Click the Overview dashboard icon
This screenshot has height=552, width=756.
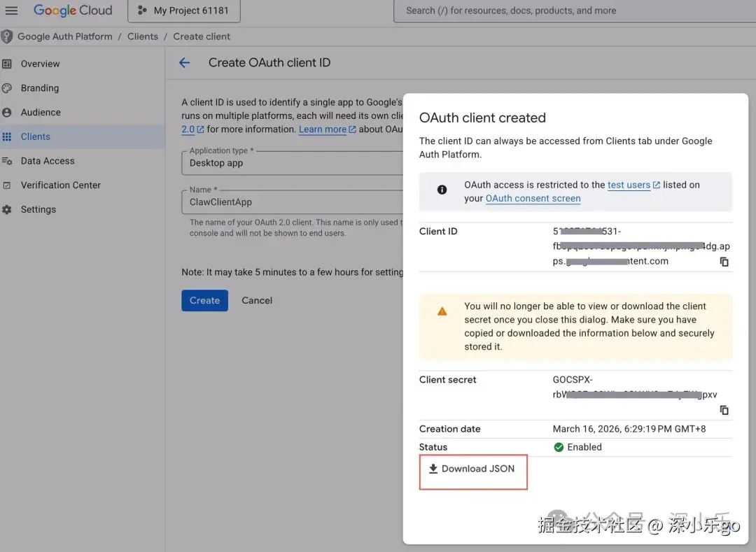tap(7, 64)
